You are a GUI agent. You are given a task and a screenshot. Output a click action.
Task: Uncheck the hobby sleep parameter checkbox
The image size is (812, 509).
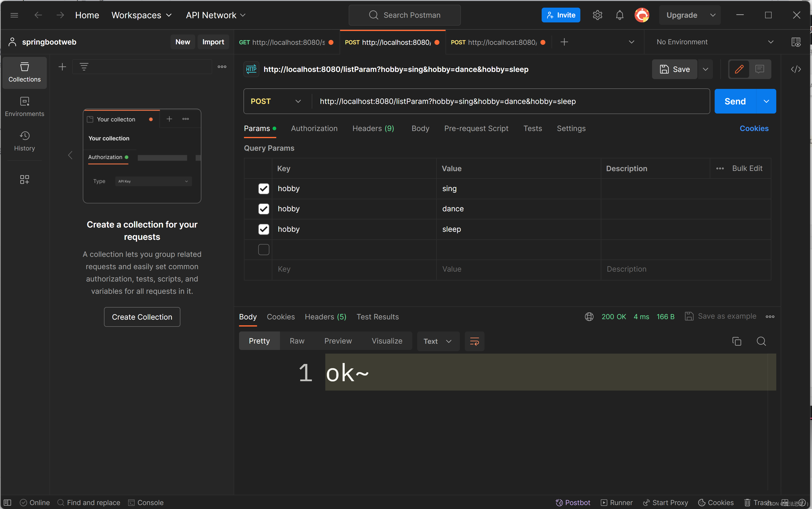[x=263, y=229]
